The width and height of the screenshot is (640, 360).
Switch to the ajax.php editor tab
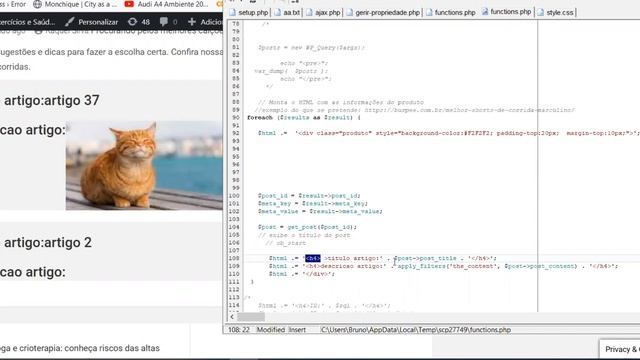(323, 13)
